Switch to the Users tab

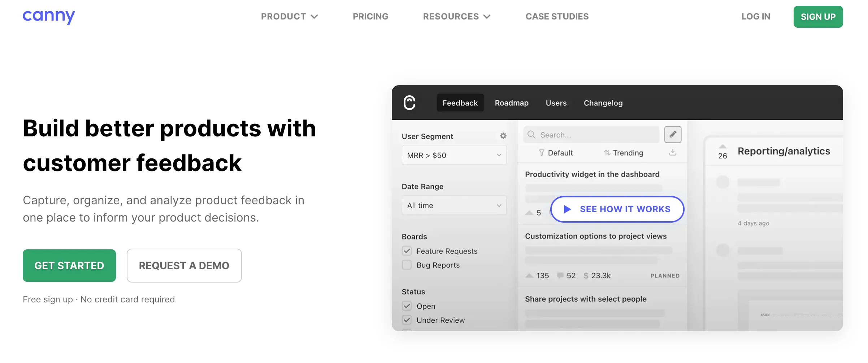coord(556,103)
